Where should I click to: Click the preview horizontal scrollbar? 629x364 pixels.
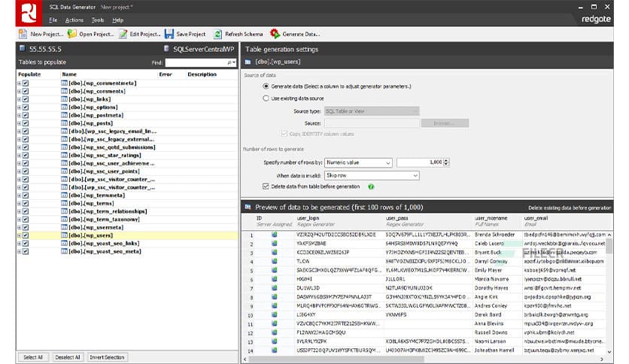point(336,359)
